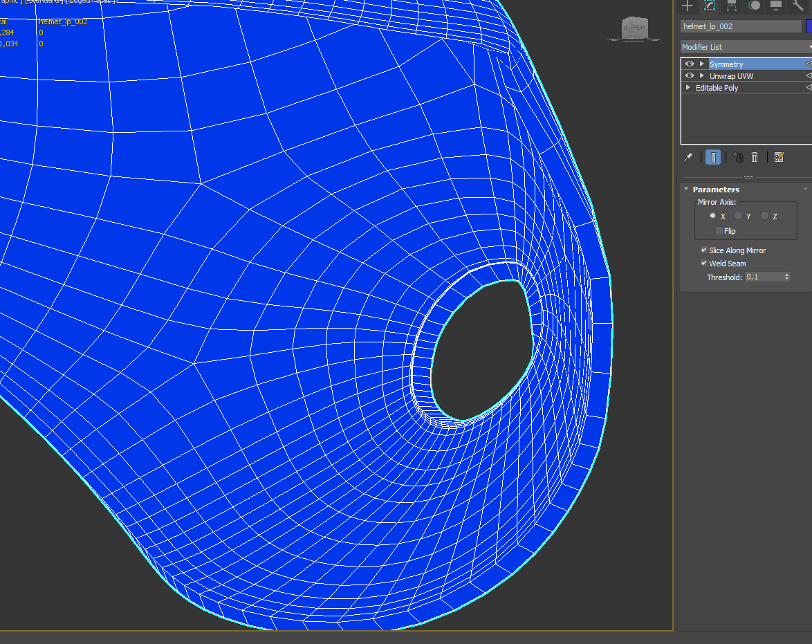Hide the Symmetry modifier with eye icon
This screenshot has height=644, width=812.
click(689, 64)
